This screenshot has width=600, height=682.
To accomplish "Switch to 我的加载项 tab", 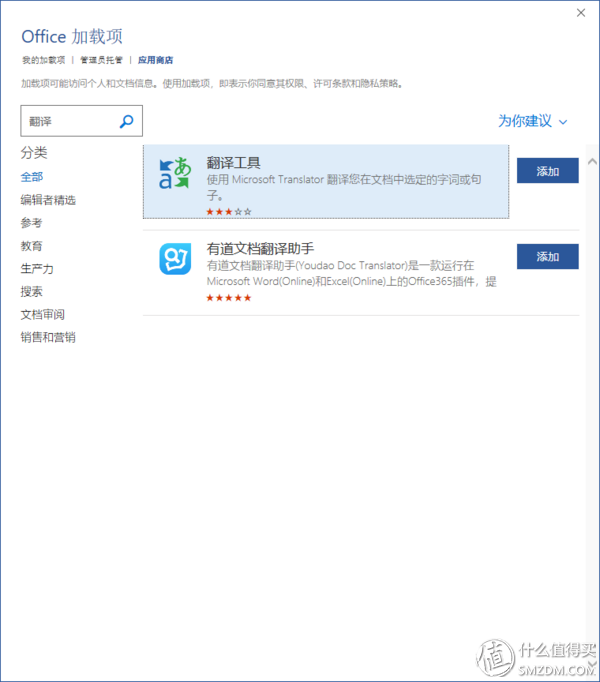I will point(44,60).
